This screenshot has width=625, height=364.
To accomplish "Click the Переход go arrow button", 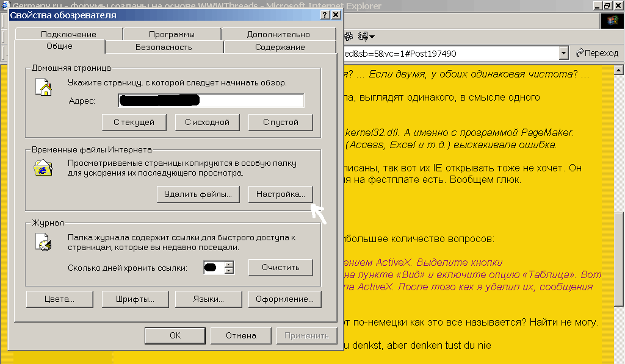I will tap(597, 53).
